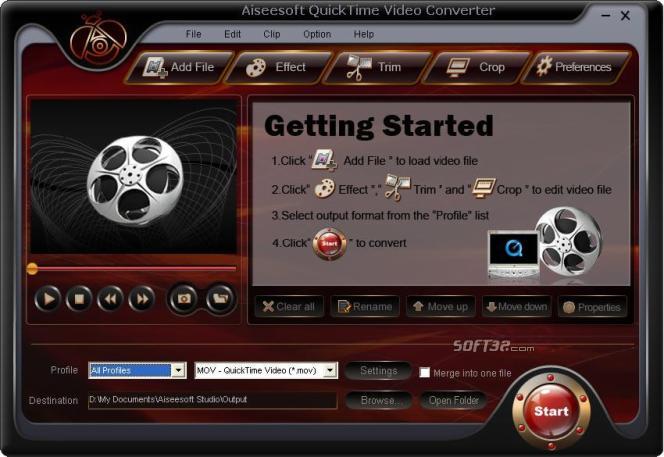Click the Rename button
The height and width of the screenshot is (457, 664).
(365, 307)
